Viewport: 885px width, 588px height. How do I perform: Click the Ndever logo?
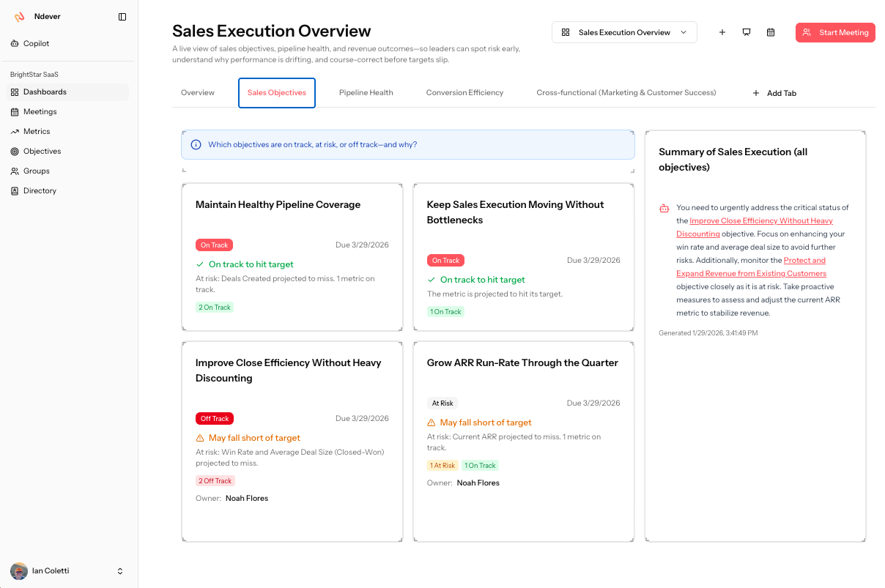coord(20,16)
